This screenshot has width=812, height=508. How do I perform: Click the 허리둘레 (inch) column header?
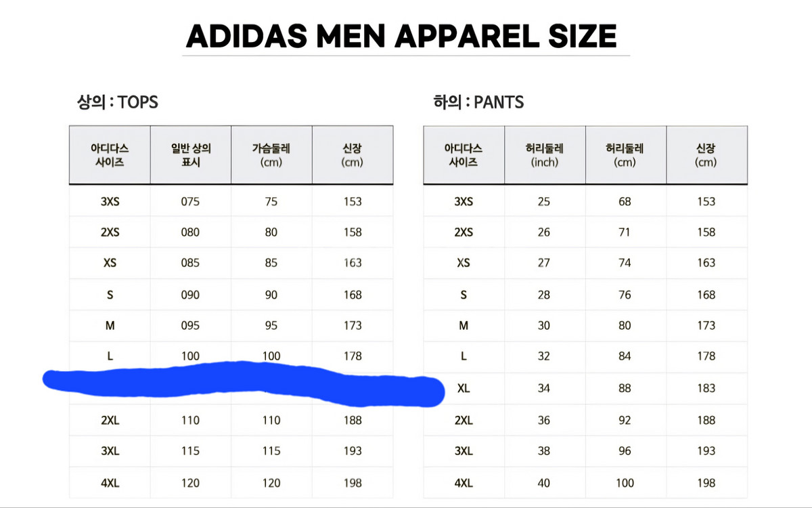pyautogui.click(x=544, y=155)
